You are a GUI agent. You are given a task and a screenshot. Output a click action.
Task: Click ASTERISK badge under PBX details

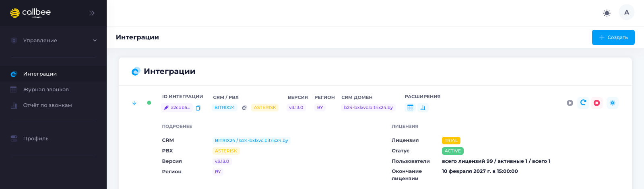pyautogui.click(x=226, y=151)
